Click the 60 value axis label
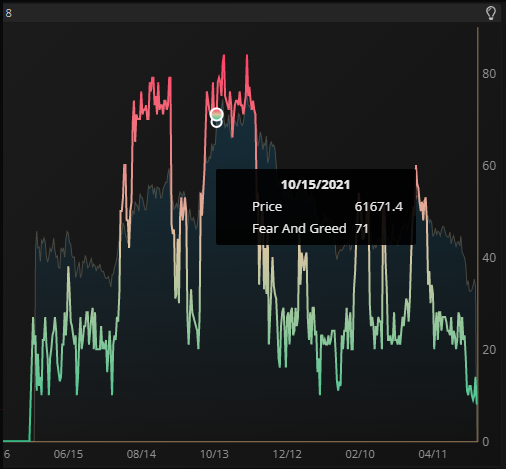 [x=489, y=166]
